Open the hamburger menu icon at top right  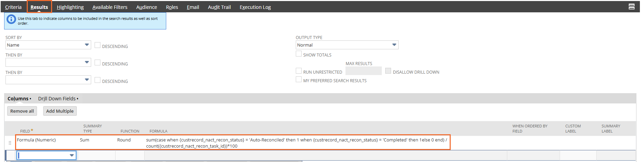[631, 7]
